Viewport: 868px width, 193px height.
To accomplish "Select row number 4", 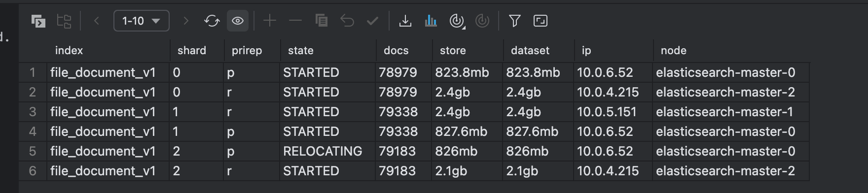I will tap(33, 131).
